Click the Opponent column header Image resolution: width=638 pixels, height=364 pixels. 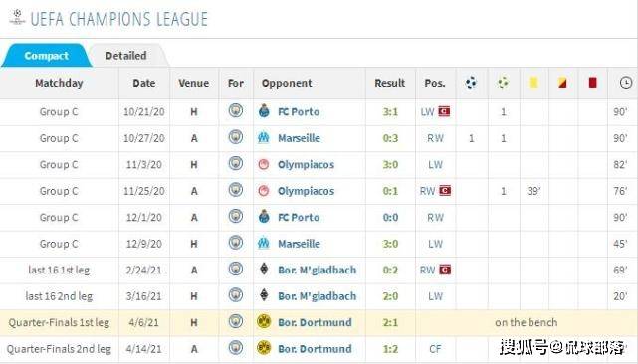click(x=287, y=83)
